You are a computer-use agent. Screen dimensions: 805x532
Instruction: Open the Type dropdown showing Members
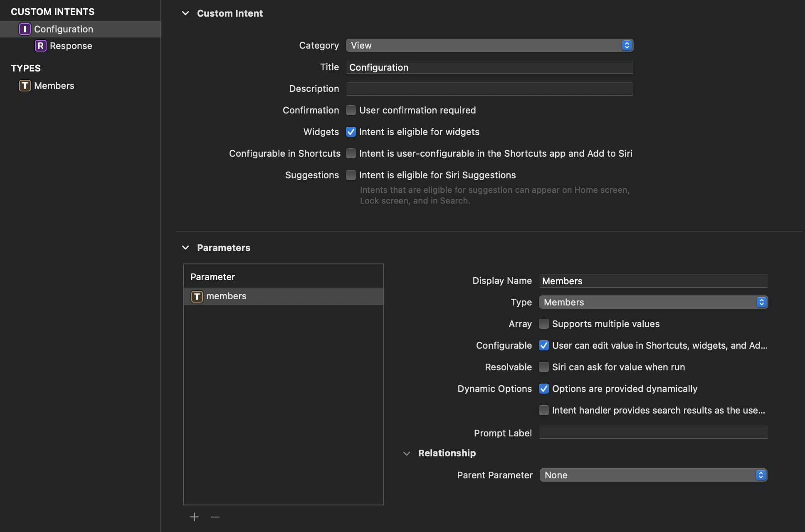pos(653,302)
